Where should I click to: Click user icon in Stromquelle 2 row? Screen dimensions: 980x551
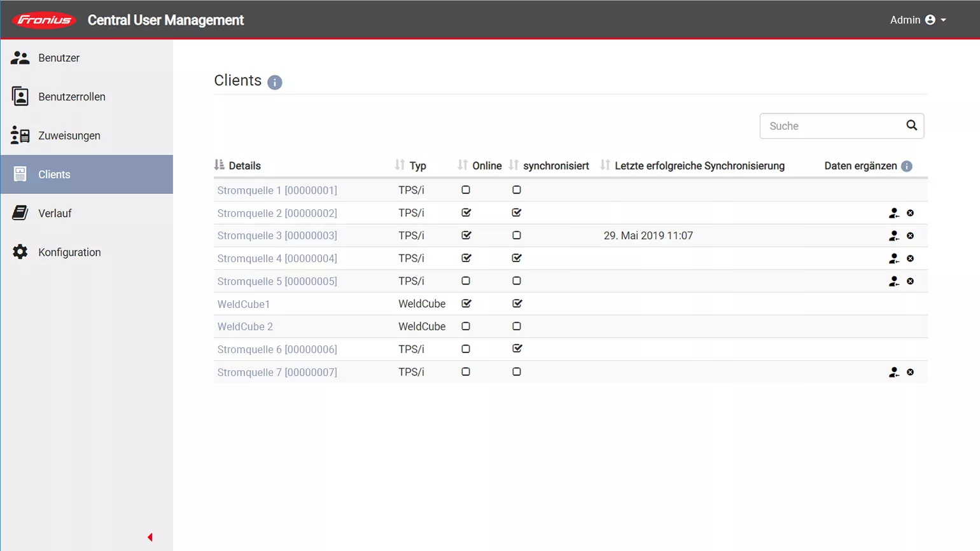pyautogui.click(x=893, y=213)
